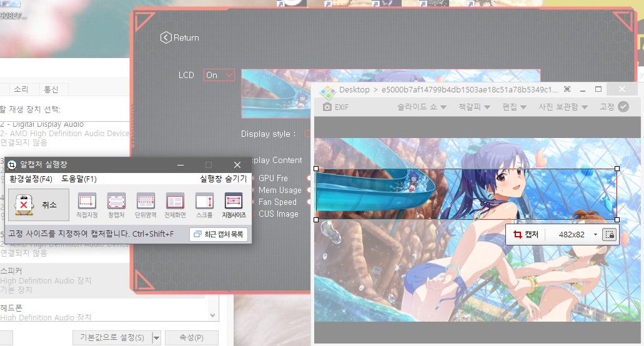Switch to the 통신 tab

(x=51, y=89)
